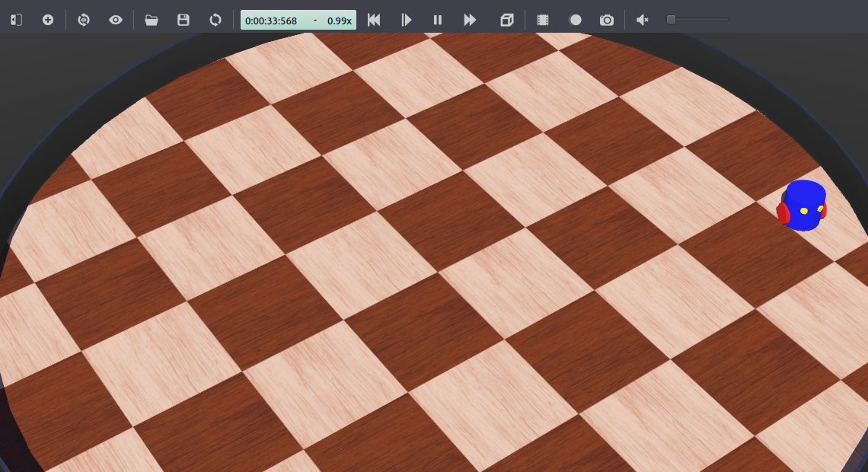Take a screenshot with the camera icon
The height and width of the screenshot is (472, 868).
[x=607, y=20]
